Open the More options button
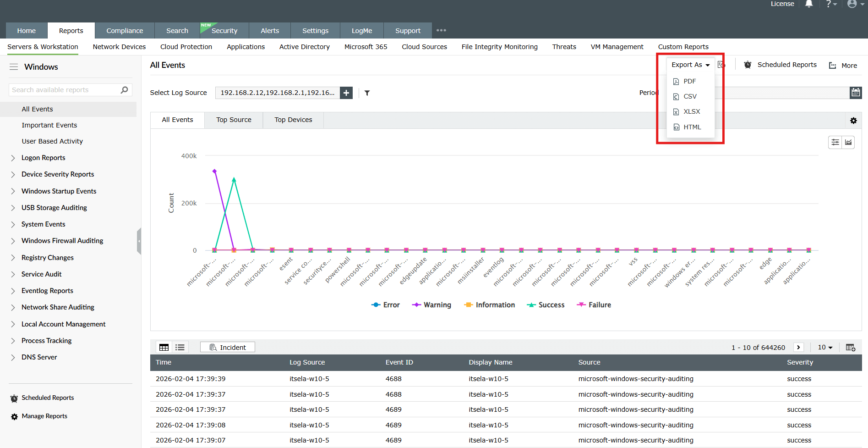Image resolution: width=868 pixels, height=448 pixels. click(843, 66)
